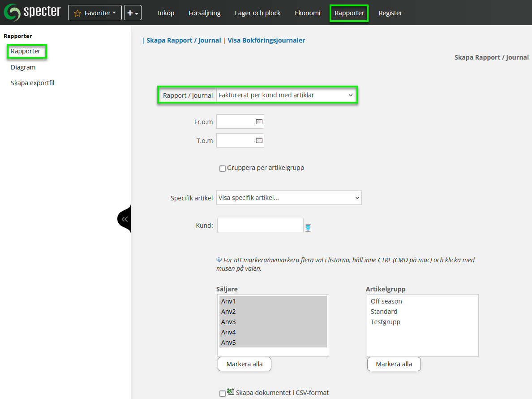Enable Gruppera per artikelgrupp checkbox
Screen dimensions: 532x399
[x=223, y=169]
